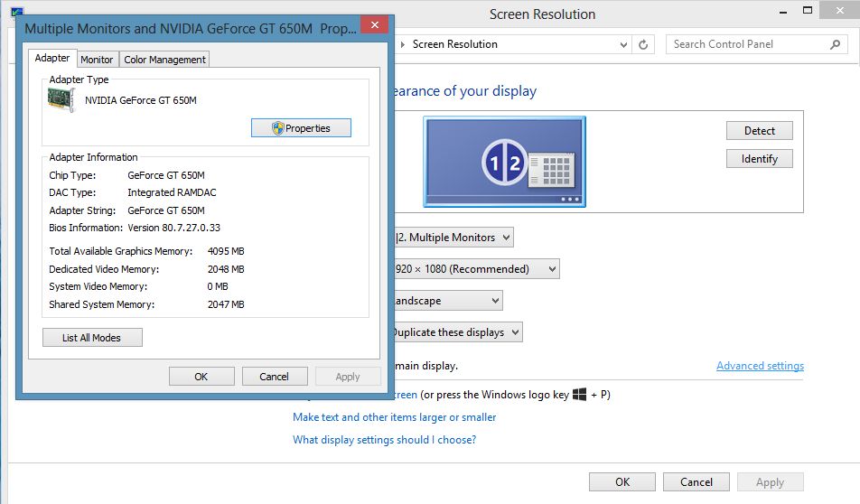Click OK in the adapter properties dialog
This screenshot has height=504, width=860.
pyautogui.click(x=201, y=377)
